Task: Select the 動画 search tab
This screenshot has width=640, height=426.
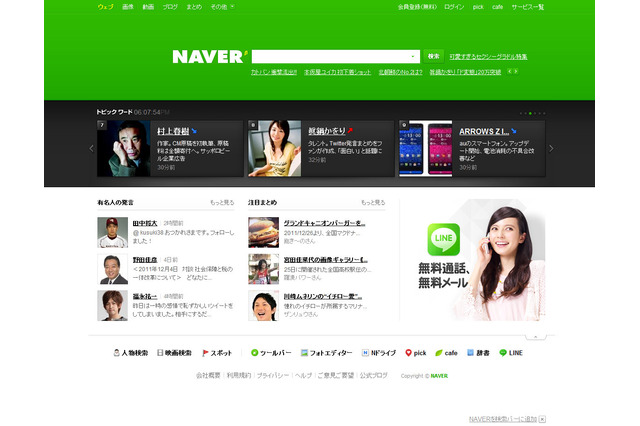Action: click(x=148, y=7)
